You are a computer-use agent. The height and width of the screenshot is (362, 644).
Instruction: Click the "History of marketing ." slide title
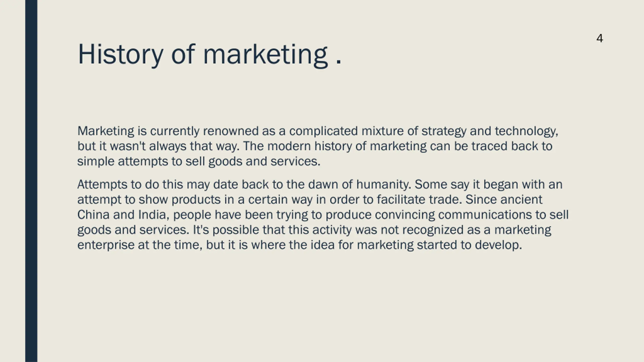coord(210,55)
